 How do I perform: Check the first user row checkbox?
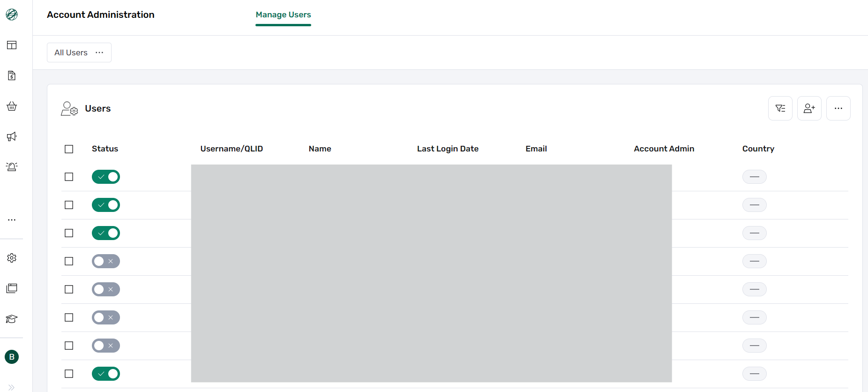point(69,177)
